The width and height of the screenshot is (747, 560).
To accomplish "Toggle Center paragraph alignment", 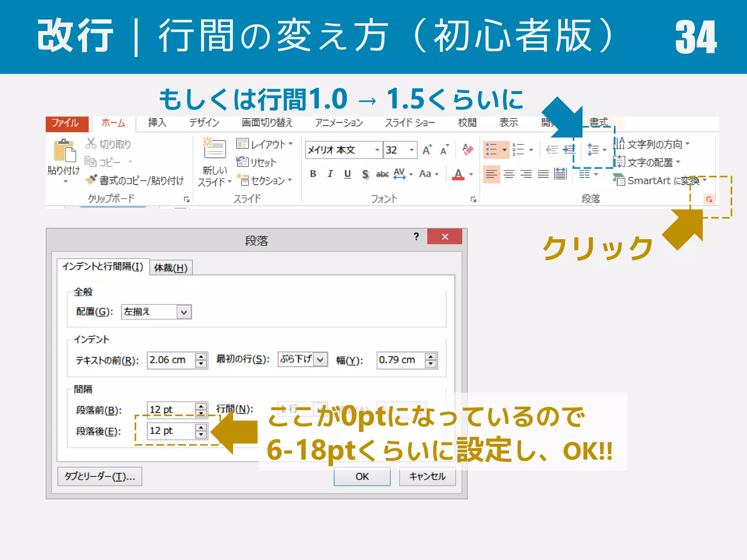I will (x=509, y=174).
